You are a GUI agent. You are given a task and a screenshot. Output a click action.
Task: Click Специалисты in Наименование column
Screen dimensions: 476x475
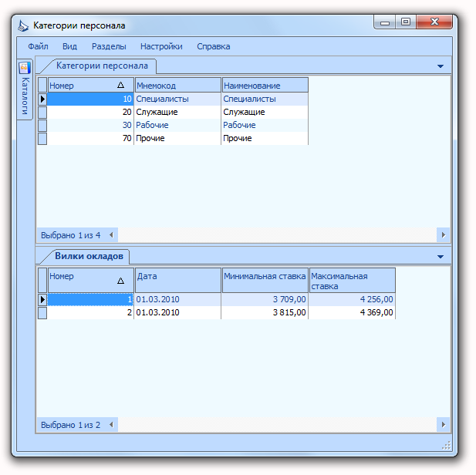[x=265, y=99]
